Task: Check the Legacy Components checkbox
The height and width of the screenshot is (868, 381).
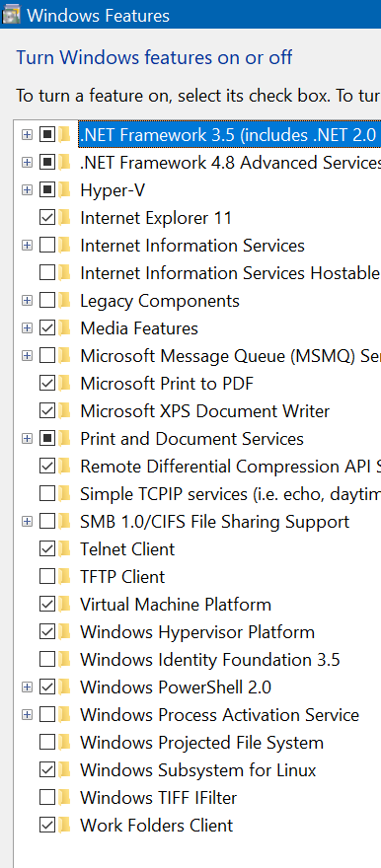Action: [47, 301]
